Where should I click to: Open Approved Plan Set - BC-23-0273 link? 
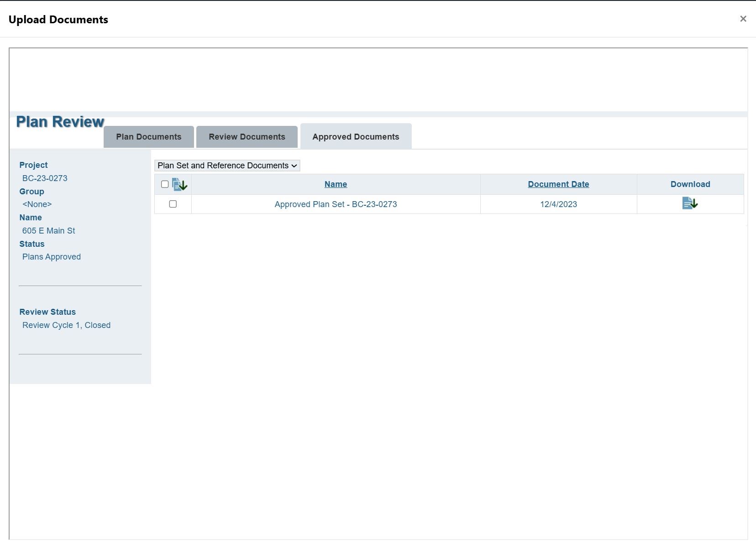[x=336, y=204]
